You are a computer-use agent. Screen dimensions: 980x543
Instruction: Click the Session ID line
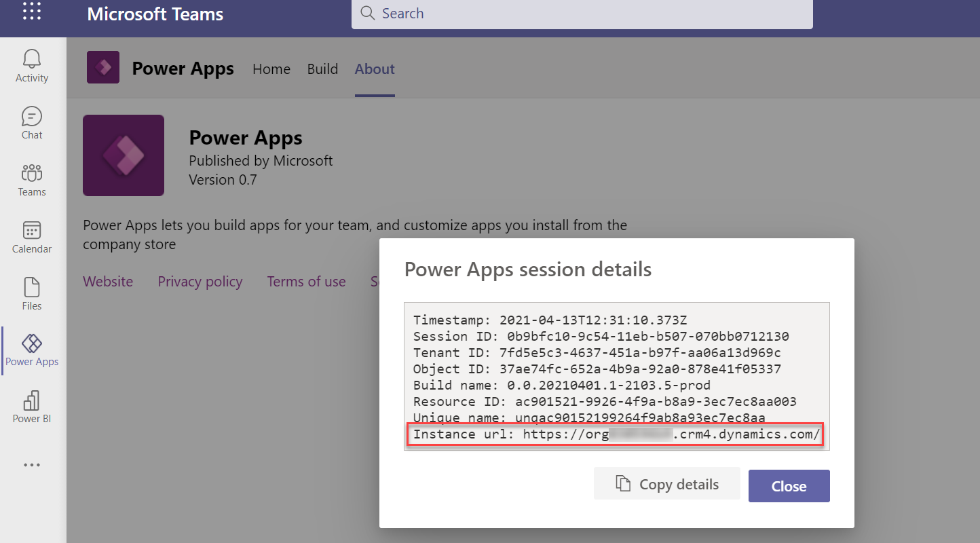pos(601,337)
